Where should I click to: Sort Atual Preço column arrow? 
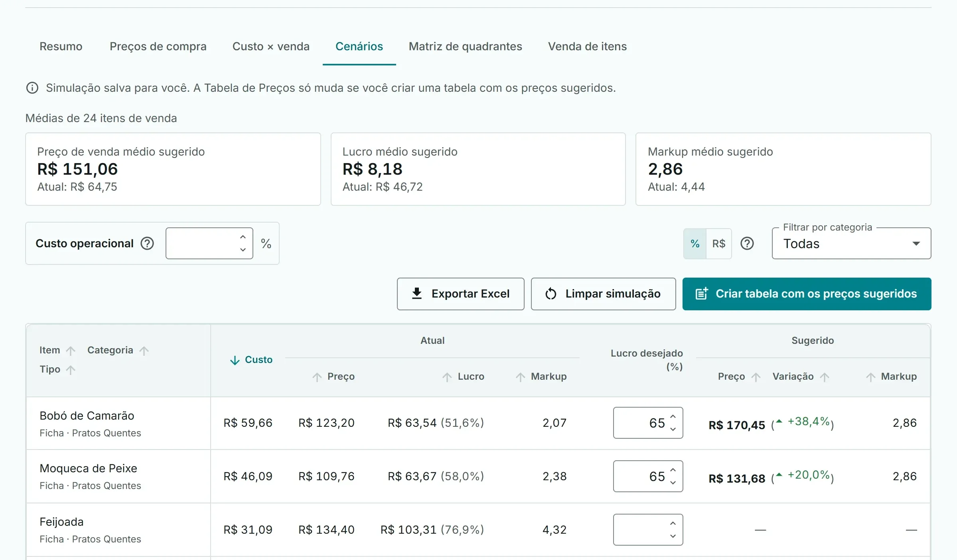[x=317, y=377]
